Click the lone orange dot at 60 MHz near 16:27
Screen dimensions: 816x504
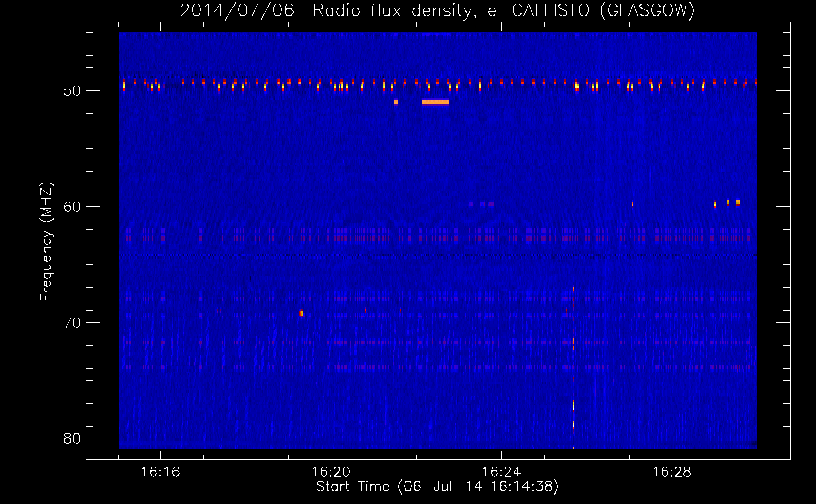[x=632, y=204]
